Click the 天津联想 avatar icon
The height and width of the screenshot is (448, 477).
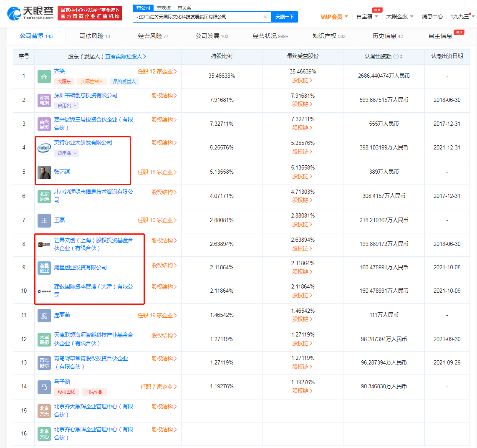[44, 339]
